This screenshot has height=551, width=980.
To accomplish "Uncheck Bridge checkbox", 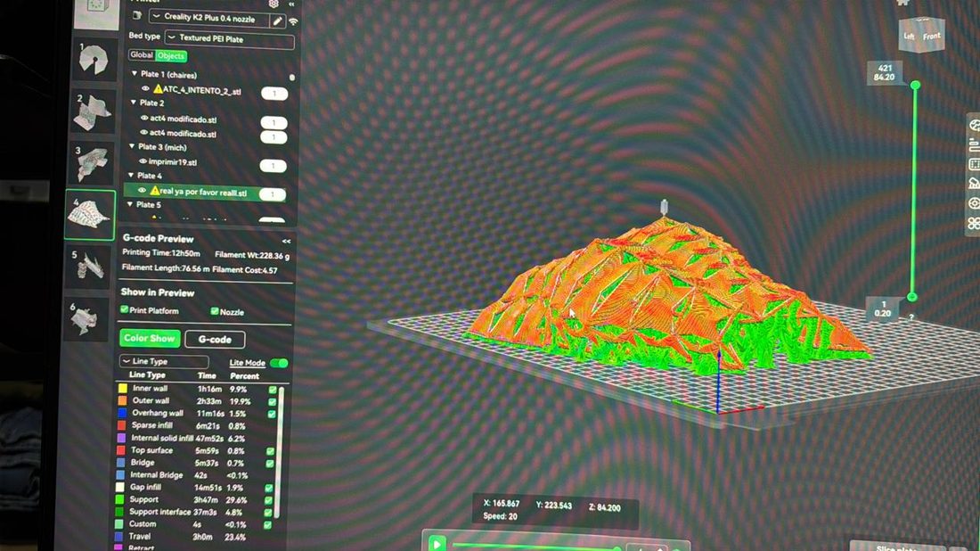I will click(x=271, y=464).
